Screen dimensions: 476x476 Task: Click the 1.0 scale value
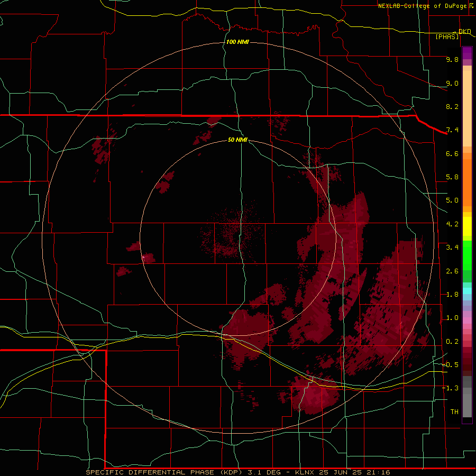452,318
